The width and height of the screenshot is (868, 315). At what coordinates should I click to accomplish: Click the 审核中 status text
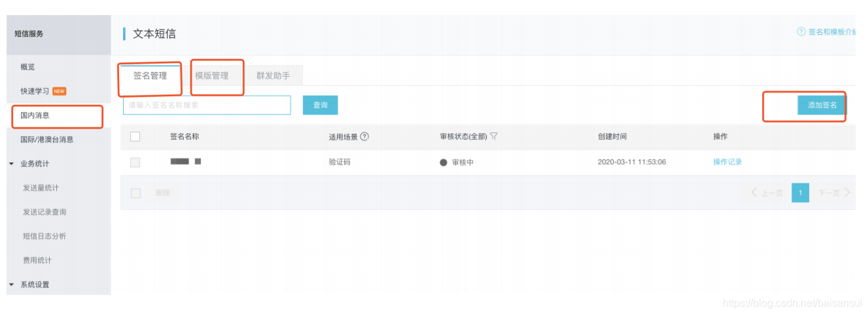pos(462,162)
